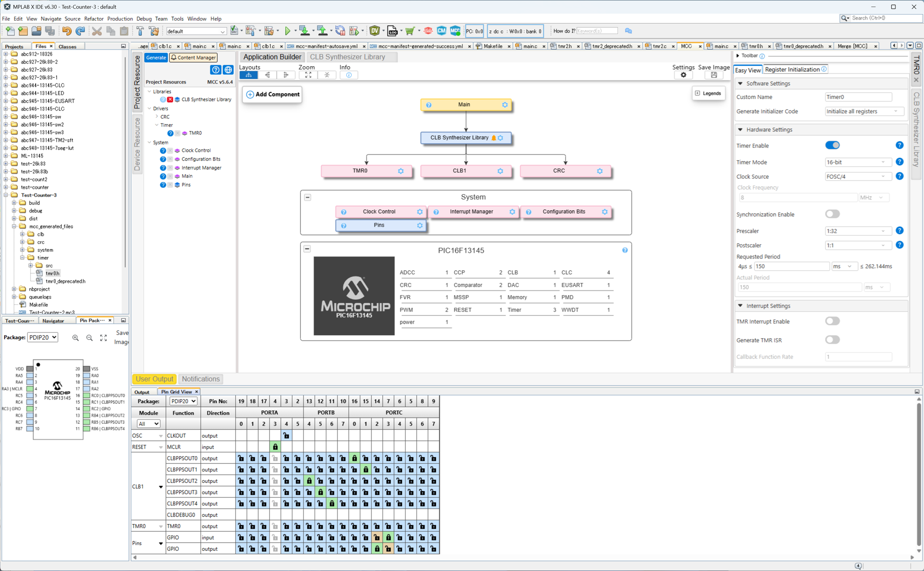
Task: Open the Generate Initializer Code dropdown
Action: 864,111
